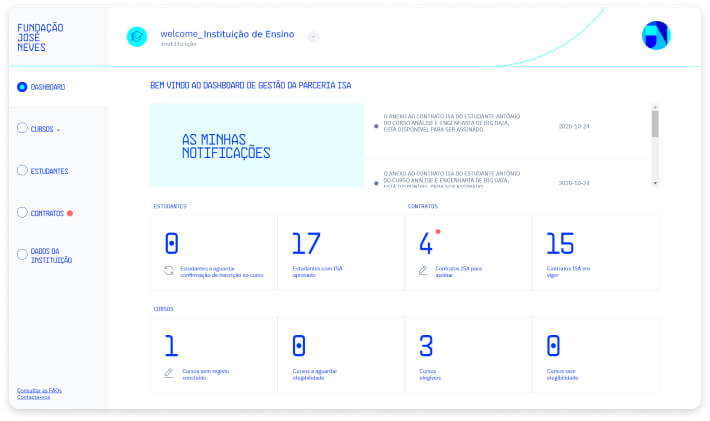
Task: Open the Consultar as FAQs link
Action: tap(39, 390)
